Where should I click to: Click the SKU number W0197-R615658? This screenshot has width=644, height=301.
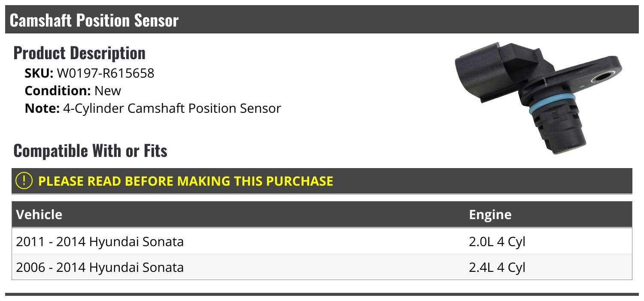tap(105, 73)
